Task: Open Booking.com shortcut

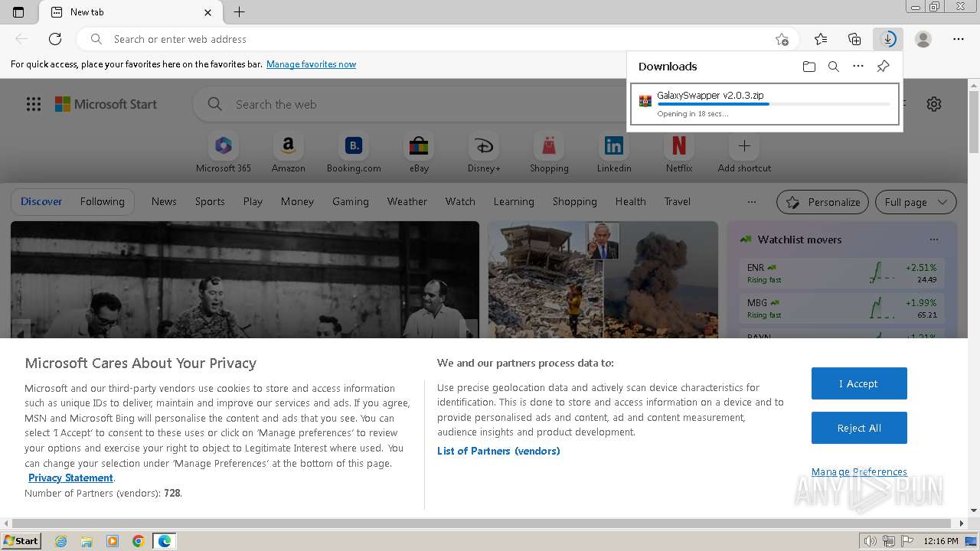Action: pos(354,153)
